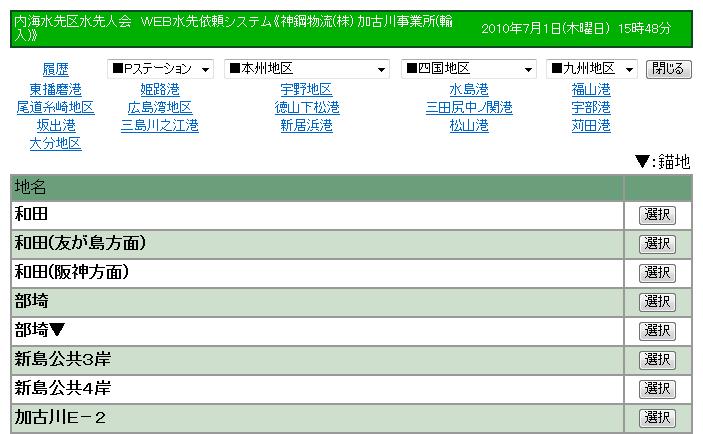Open the 水島港 link

pyautogui.click(x=469, y=90)
